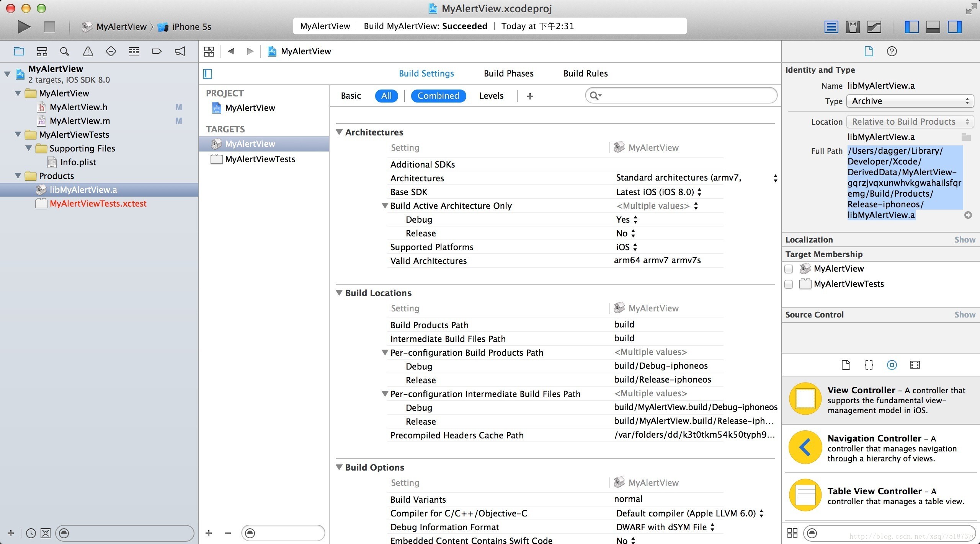Show the Localization section
The width and height of the screenshot is (980, 544).
(965, 240)
